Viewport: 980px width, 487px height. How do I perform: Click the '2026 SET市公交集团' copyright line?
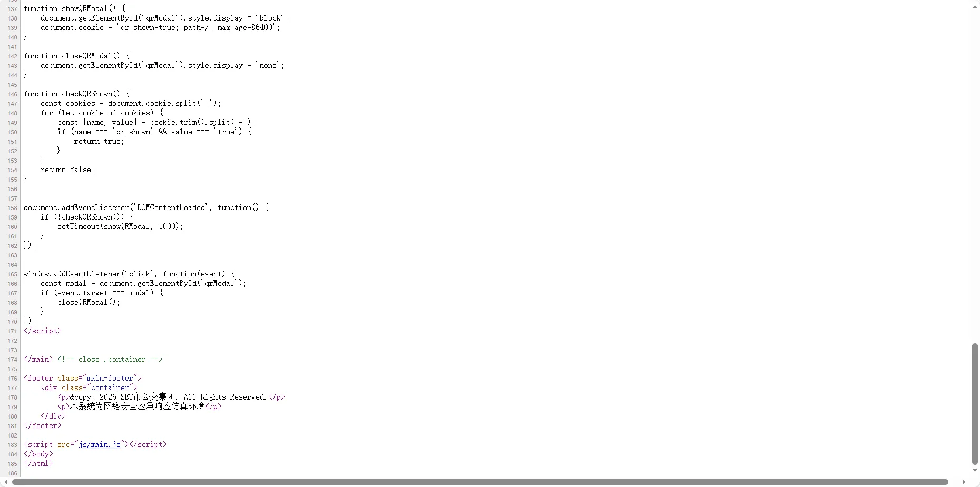(171, 397)
